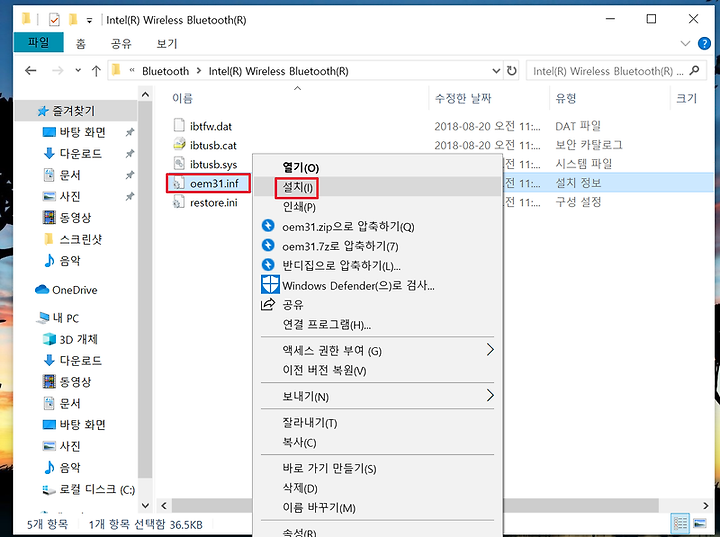
Task: Click the ibtfw.dat file icon
Action: [179, 125]
